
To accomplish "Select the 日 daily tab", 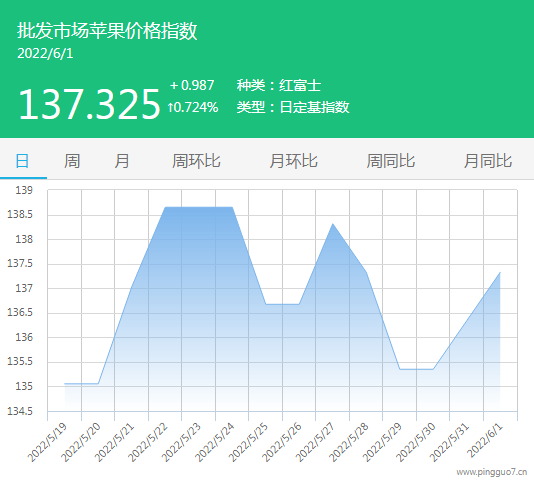I will tap(22, 161).
